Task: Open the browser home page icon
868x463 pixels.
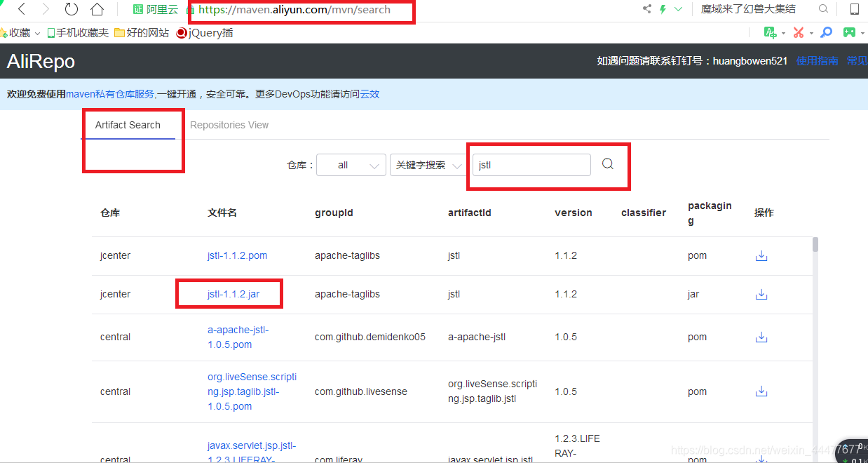Action: (97, 9)
